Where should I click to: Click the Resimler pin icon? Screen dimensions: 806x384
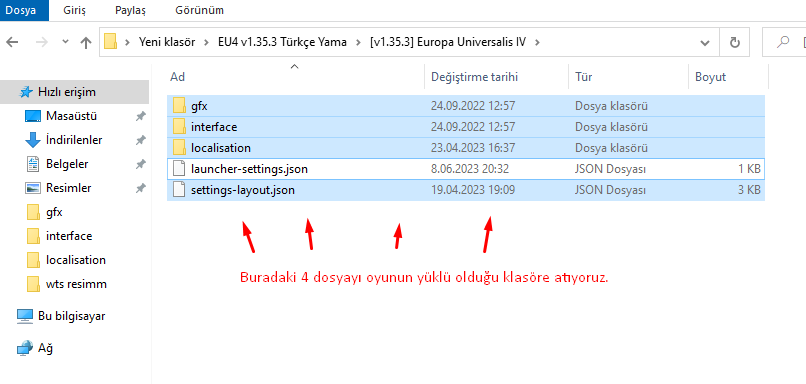(140, 188)
